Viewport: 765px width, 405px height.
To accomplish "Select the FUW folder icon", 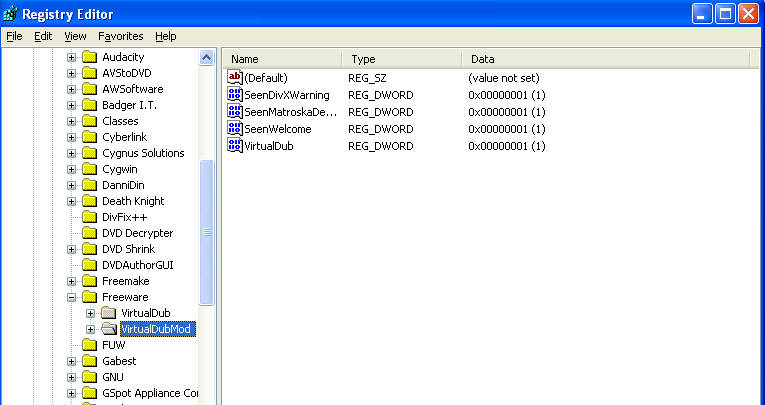I will pos(90,345).
